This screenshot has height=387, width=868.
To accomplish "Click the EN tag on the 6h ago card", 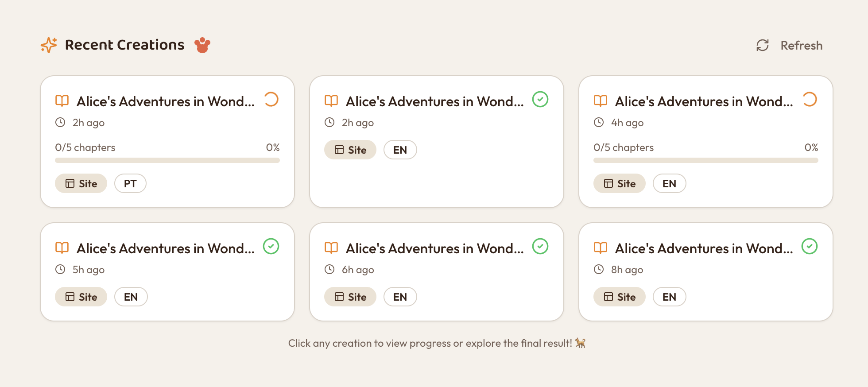I will click(400, 297).
